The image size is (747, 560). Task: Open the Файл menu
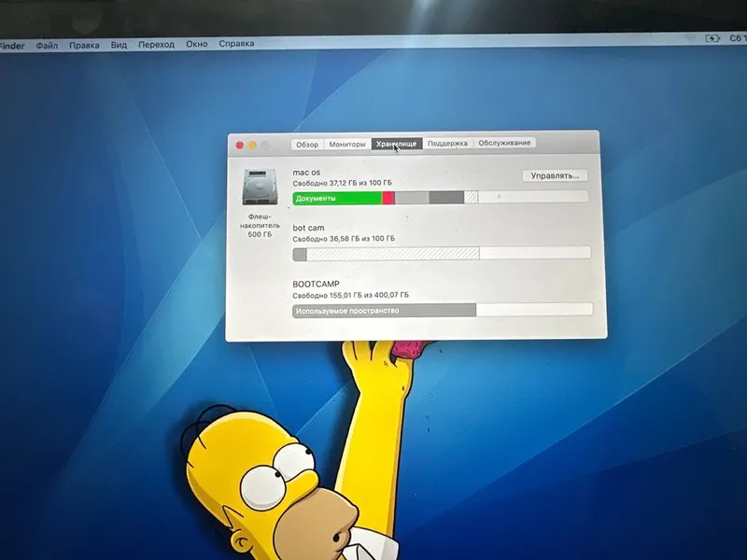47,46
